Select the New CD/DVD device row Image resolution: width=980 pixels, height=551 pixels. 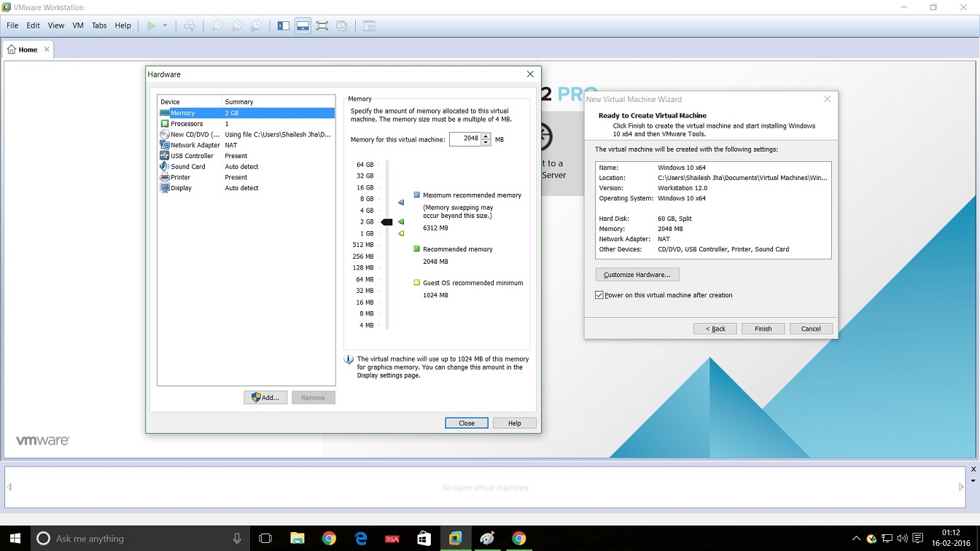point(246,134)
